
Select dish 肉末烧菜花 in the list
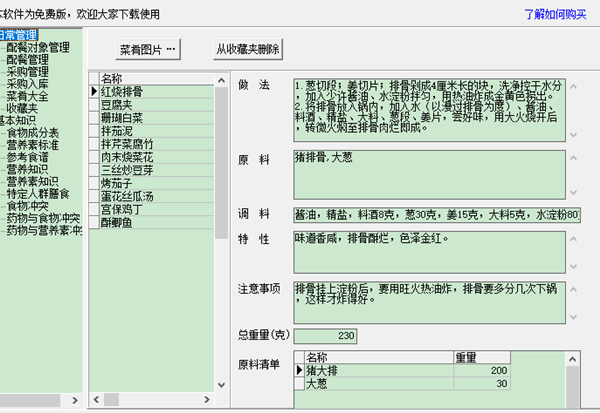coord(157,157)
